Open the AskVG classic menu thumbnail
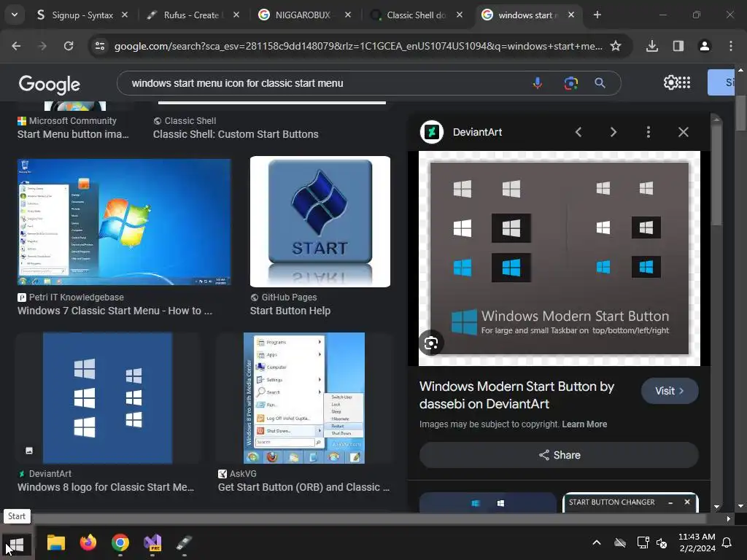 click(x=304, y=398)
